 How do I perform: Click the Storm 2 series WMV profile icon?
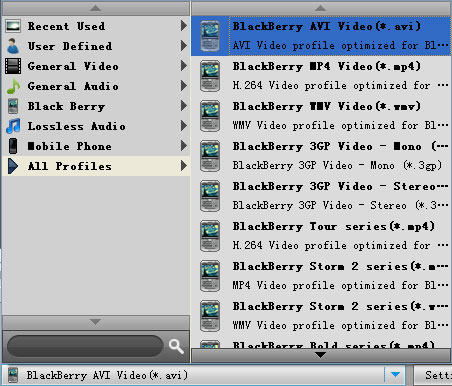[x=210, y=316]
